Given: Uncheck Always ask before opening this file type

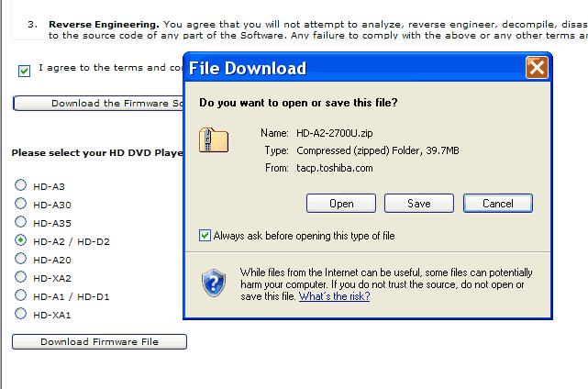Looking at the screenshot, I should point(205,236).
